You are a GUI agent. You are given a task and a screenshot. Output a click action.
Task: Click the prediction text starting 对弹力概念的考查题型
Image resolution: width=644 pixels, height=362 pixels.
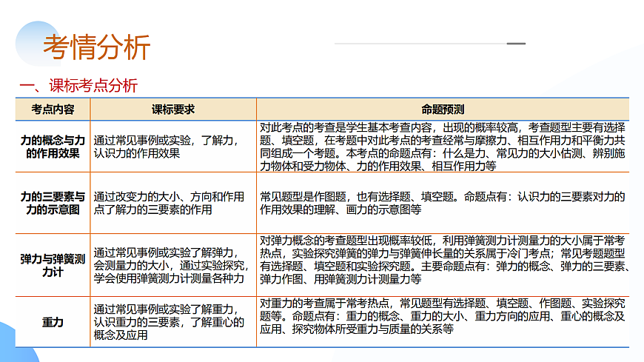444,260
